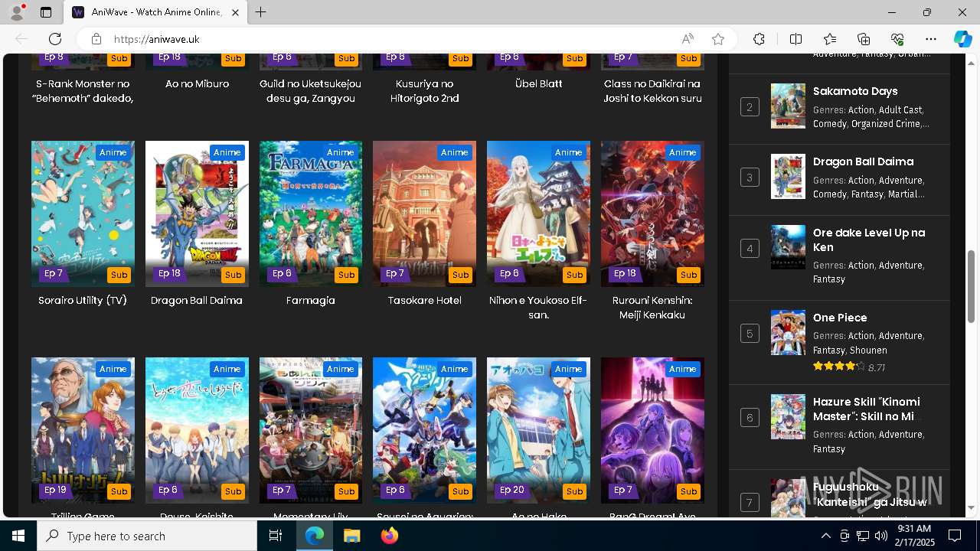Image resolution: width=980 pixels, height=551 pixels.
Task: Open Task View on the taskbar
Action: [x=276, y=536]
